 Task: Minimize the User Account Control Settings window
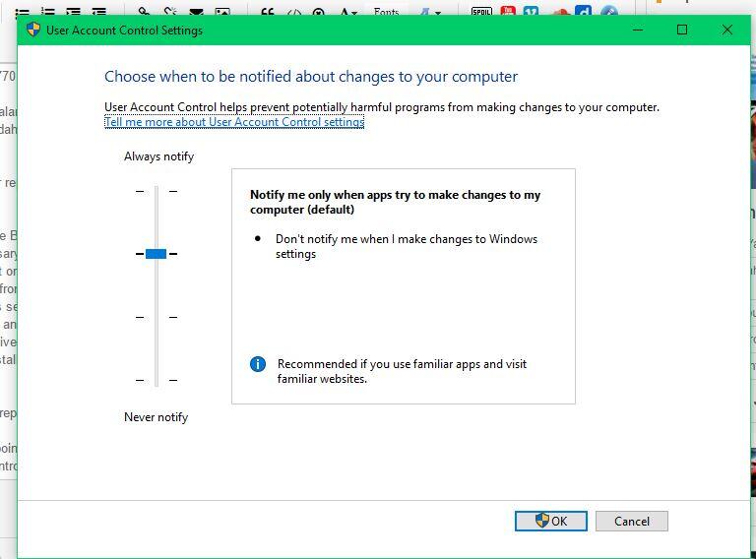pos(638,30)
